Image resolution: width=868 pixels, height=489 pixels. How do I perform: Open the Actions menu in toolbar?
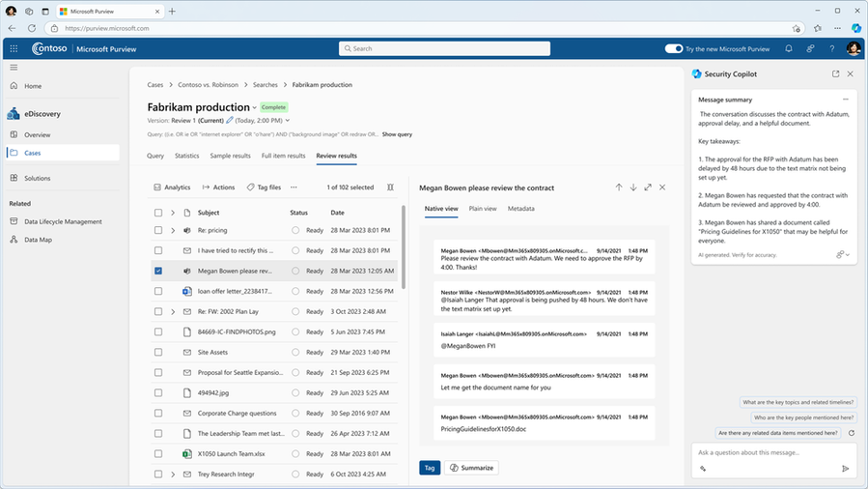218,187
